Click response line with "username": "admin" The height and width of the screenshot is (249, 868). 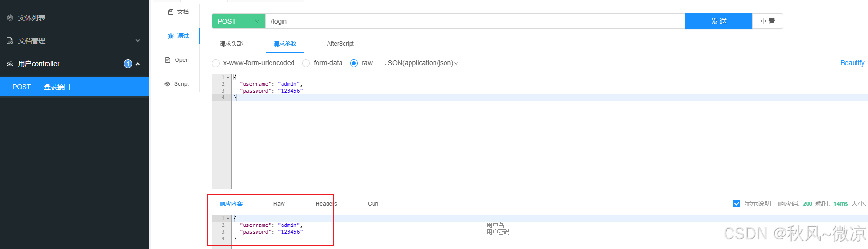pyautogui.click(x=271, y=225)
